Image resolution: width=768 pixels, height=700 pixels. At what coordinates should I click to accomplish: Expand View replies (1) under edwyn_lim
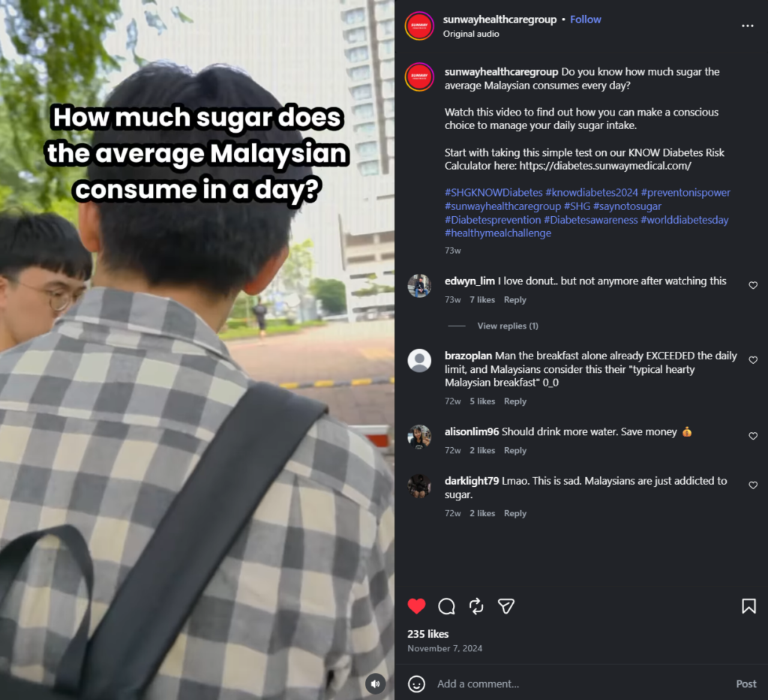(508, 326)
